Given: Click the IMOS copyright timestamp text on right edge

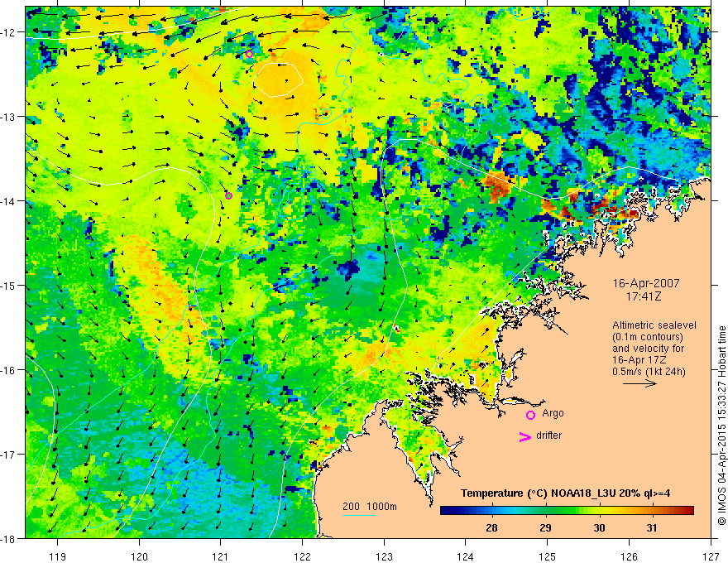Looking at the screenshot, I should [721, 425].
